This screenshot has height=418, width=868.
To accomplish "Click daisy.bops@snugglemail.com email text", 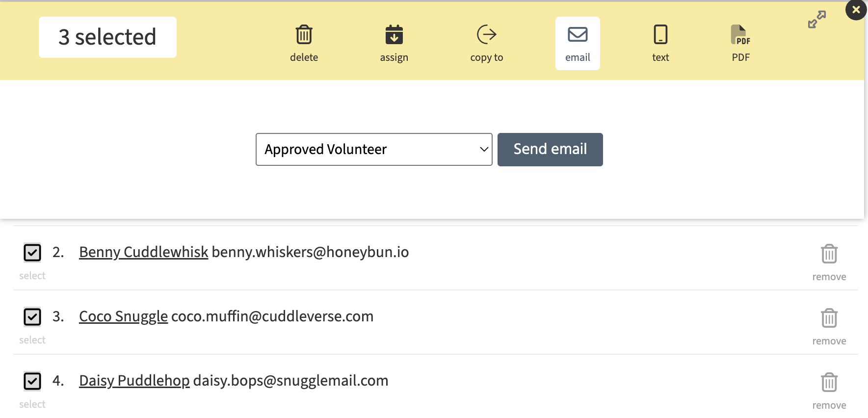I will click(290, 381).
